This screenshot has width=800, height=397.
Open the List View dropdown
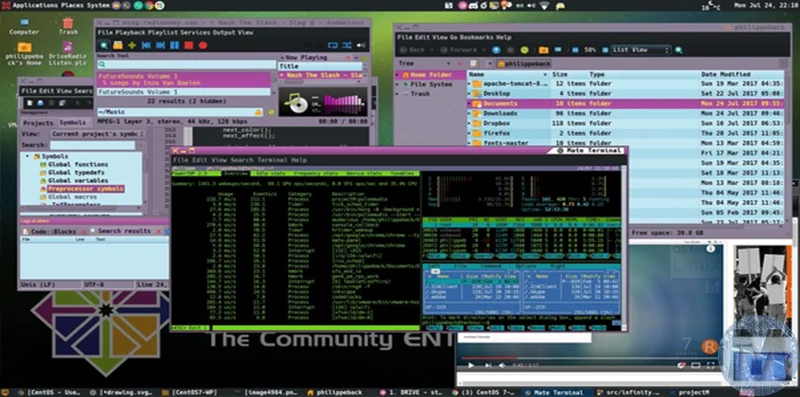click(640, 50)
